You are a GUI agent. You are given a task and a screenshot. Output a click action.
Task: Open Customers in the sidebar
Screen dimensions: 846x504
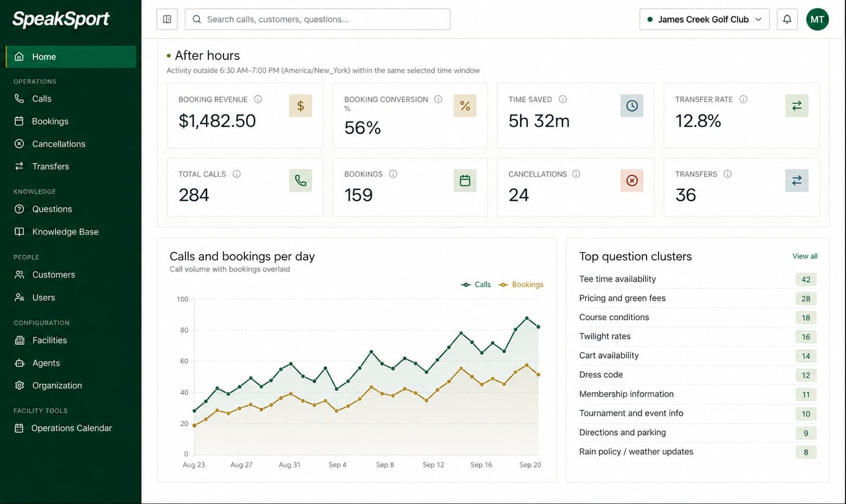[71, 274]
